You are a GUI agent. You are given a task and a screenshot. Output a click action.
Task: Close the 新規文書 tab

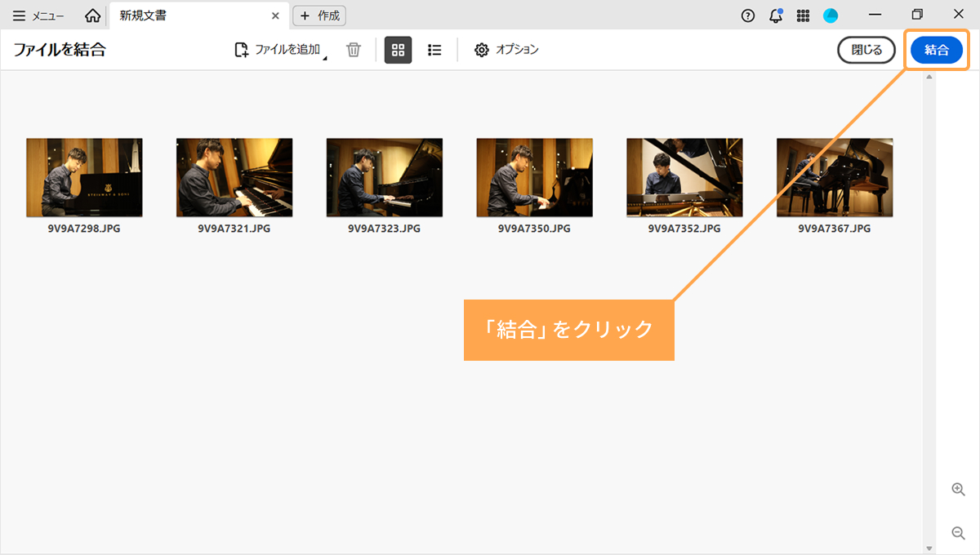[276, 16]
